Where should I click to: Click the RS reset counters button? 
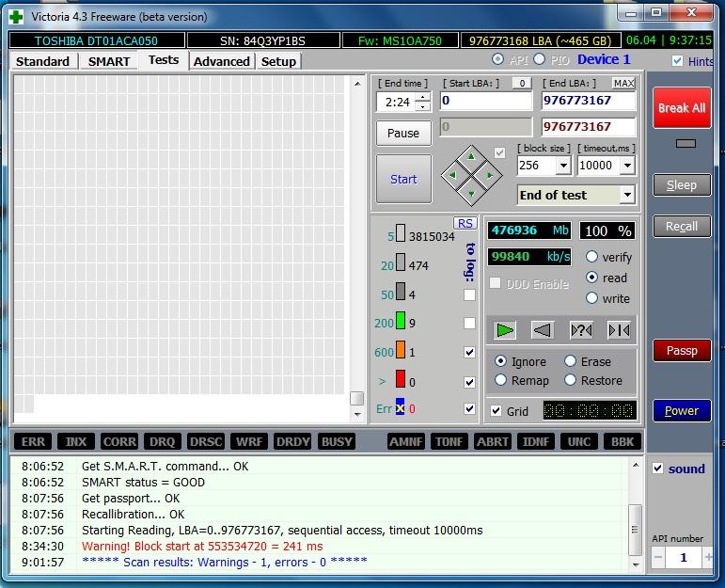[x=465, y=223]
